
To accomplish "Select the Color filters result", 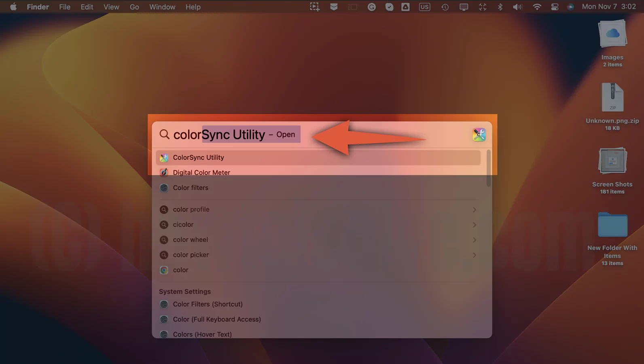I will (318, 188).
